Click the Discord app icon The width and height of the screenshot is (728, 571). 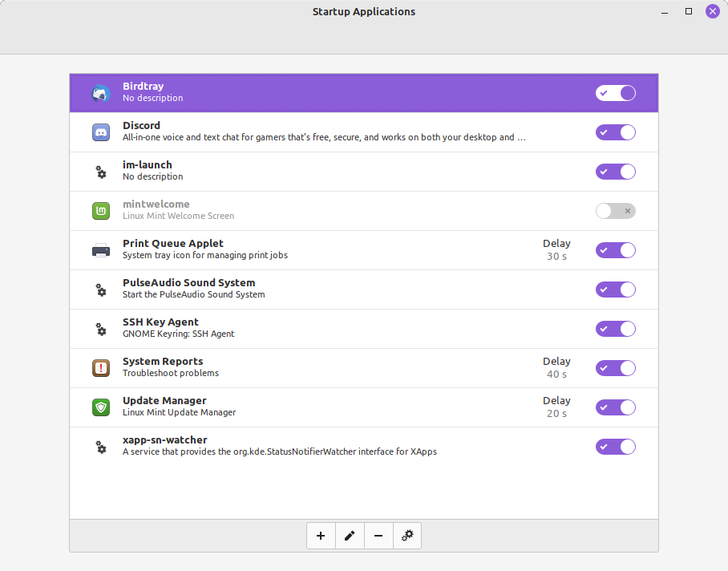tap(101, 132)
